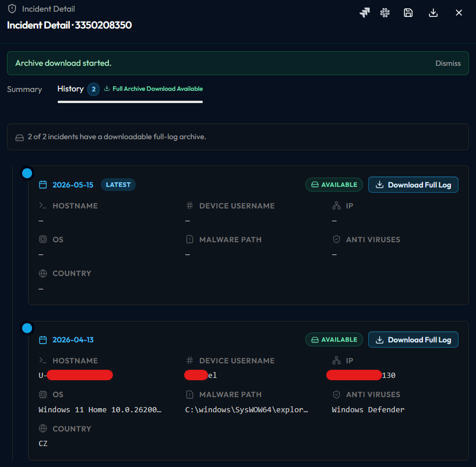The image size is (476, 467).
Task: Click AVAILABLE badge on 2026-05-15 entry
Action: [x=334, y=185]
